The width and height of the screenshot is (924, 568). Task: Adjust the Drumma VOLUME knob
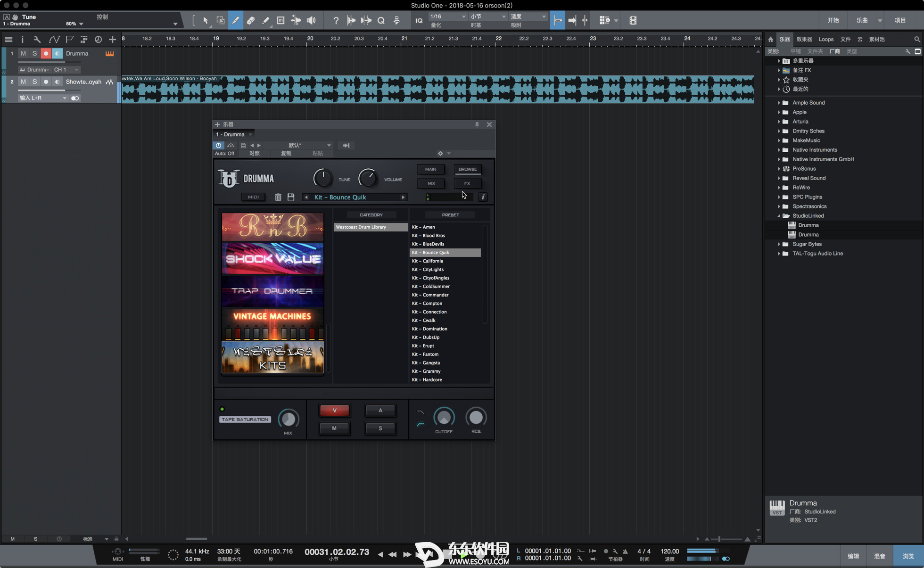point(368,178)
